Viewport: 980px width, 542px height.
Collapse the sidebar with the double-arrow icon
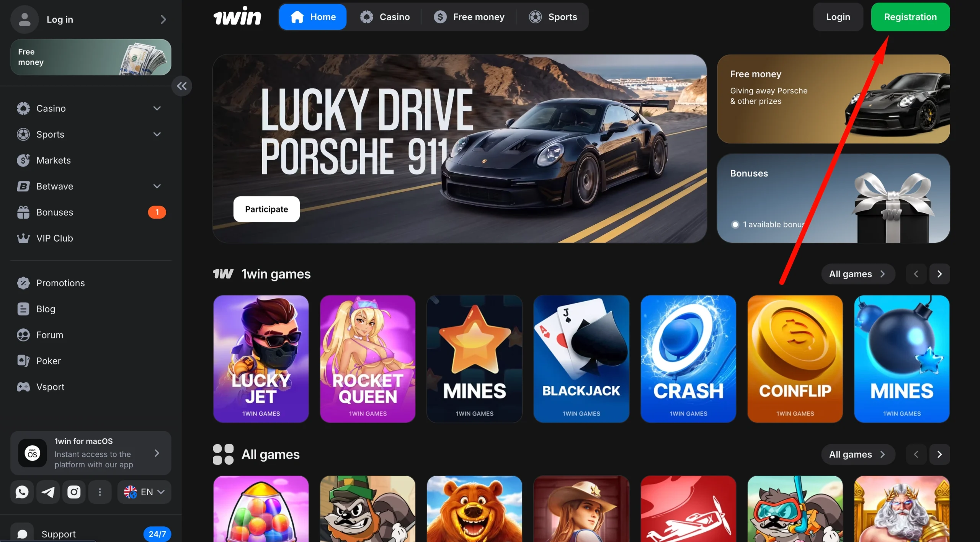[182, 86]
